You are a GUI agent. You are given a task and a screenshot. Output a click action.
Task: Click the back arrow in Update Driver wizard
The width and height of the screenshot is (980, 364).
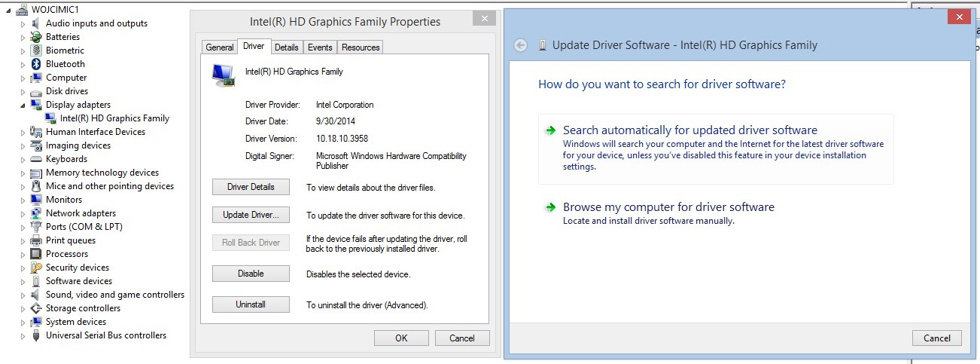520,45
